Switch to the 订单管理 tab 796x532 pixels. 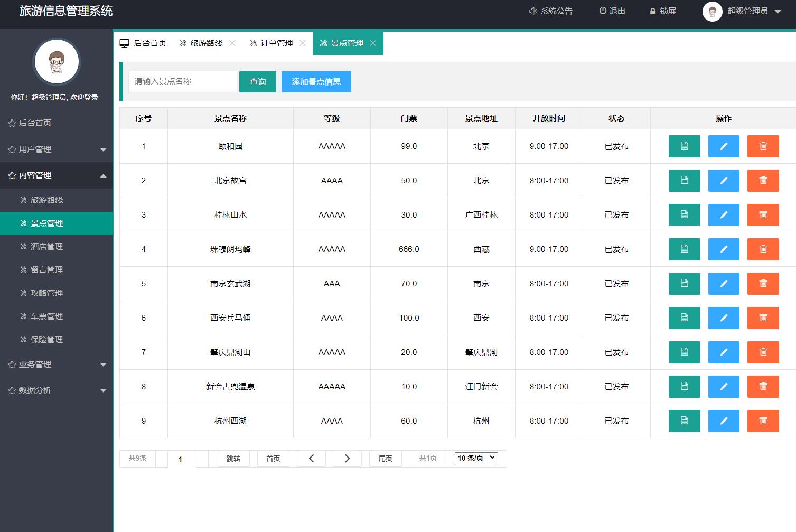[x=275, y=43]
